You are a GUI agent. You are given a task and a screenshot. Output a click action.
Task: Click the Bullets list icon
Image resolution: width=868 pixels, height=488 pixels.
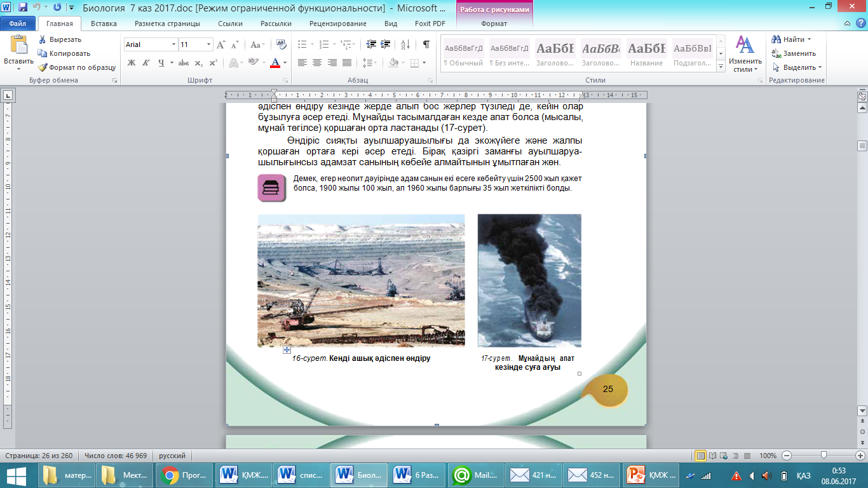(x=302, y=44)
